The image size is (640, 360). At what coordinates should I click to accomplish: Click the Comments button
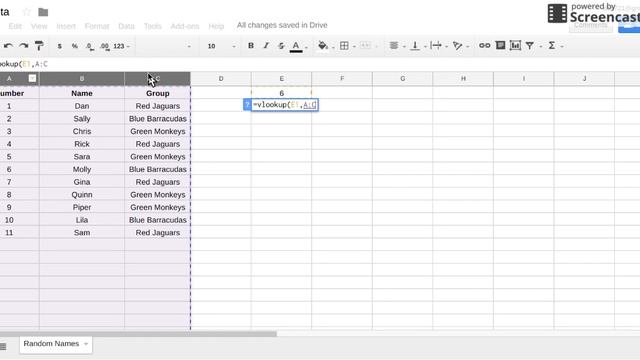[x=591, y=25]
